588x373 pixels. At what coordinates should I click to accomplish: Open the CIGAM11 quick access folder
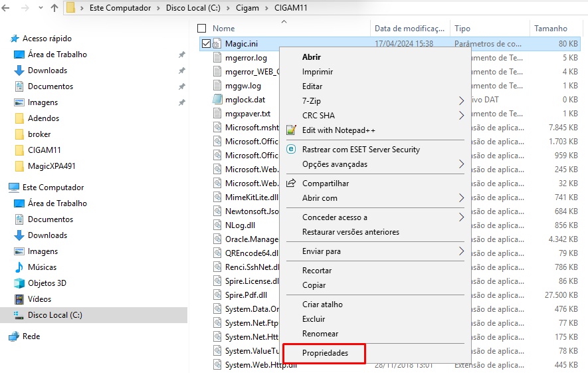click(x=44, y=150)
